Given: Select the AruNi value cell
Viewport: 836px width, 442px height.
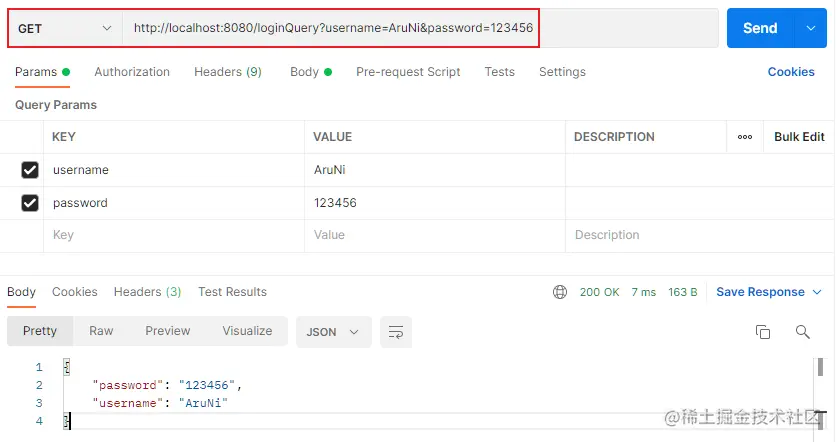Looking at the screenshot, I should 435,170.
